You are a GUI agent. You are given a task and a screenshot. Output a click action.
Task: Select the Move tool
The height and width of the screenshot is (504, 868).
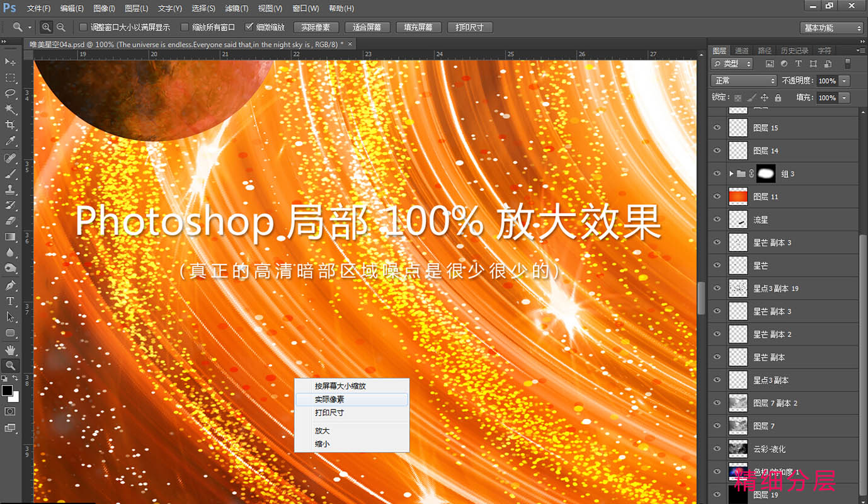[10, 62]
